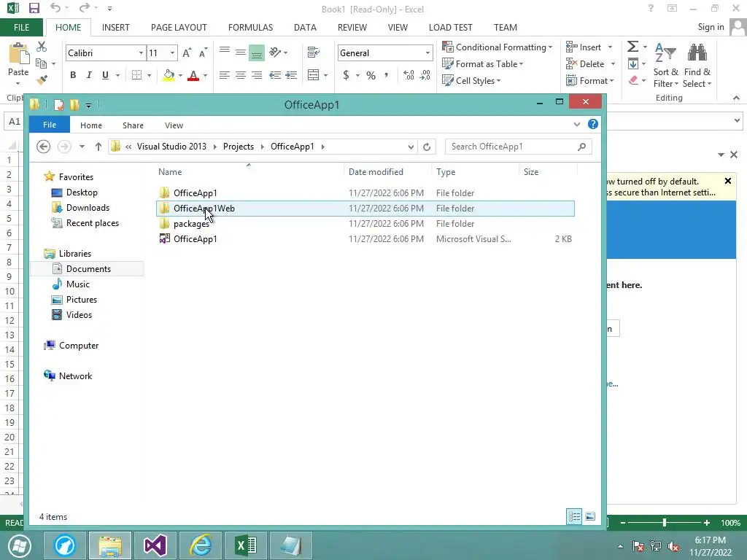Open Downloads in Favorites

(x=88, y=208)
